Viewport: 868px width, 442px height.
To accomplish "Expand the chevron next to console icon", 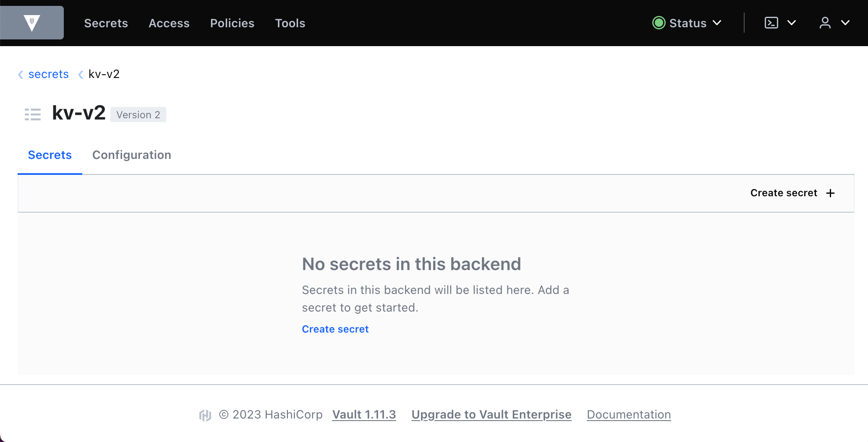I will tap(792, 23).
